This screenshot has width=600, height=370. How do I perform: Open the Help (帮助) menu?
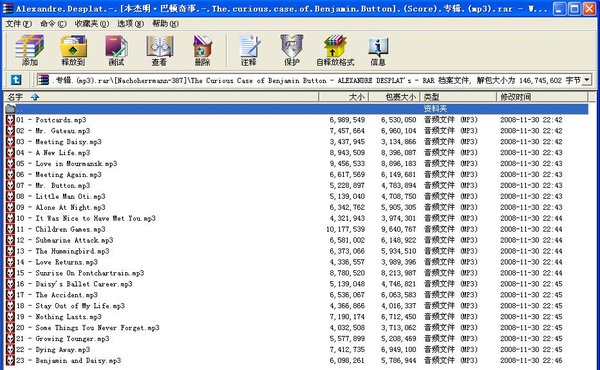165,24
